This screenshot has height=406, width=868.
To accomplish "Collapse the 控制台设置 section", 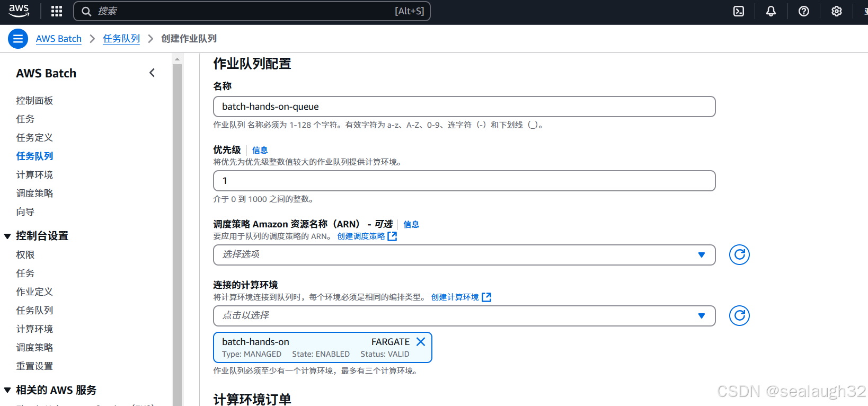I will pos(7,236).
